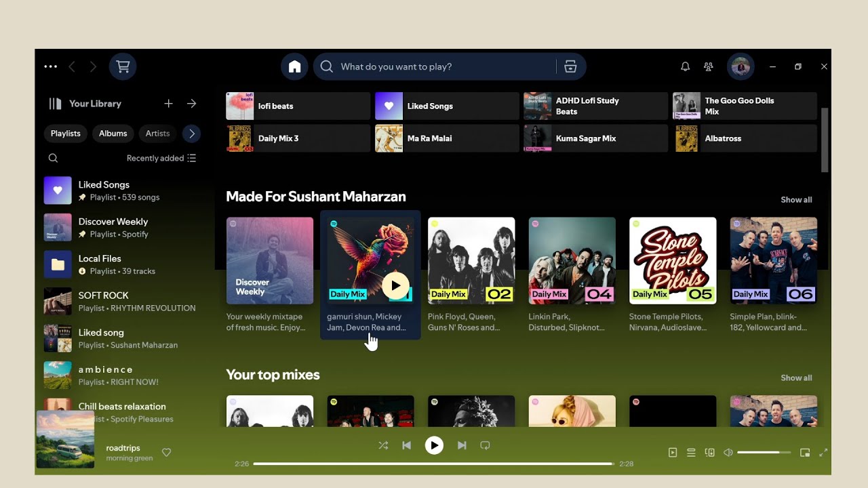Like roadtrips with heart icon
Viewport: 868px width, 488px height.
coord(166,453)
